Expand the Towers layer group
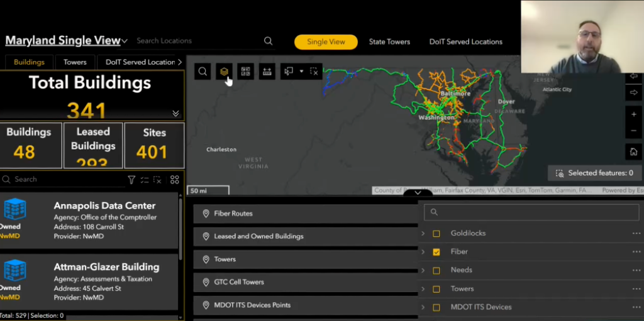Screen dimensions: 644x321 423,288
